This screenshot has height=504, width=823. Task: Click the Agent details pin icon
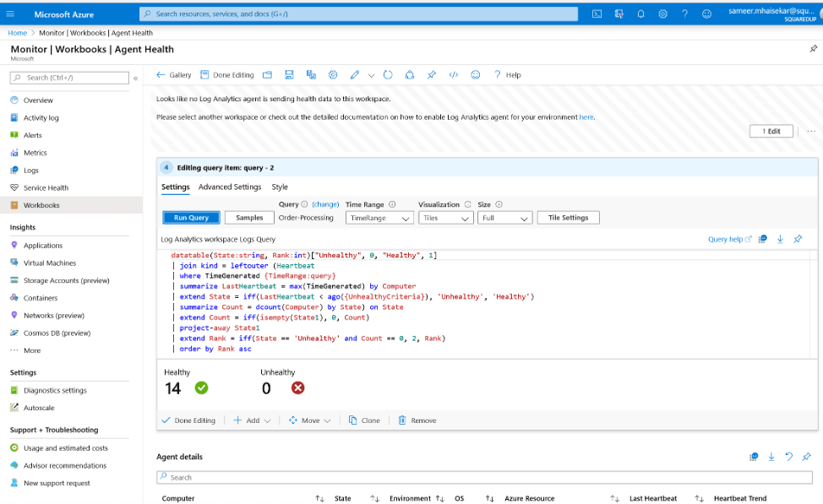tap(807, 457)
